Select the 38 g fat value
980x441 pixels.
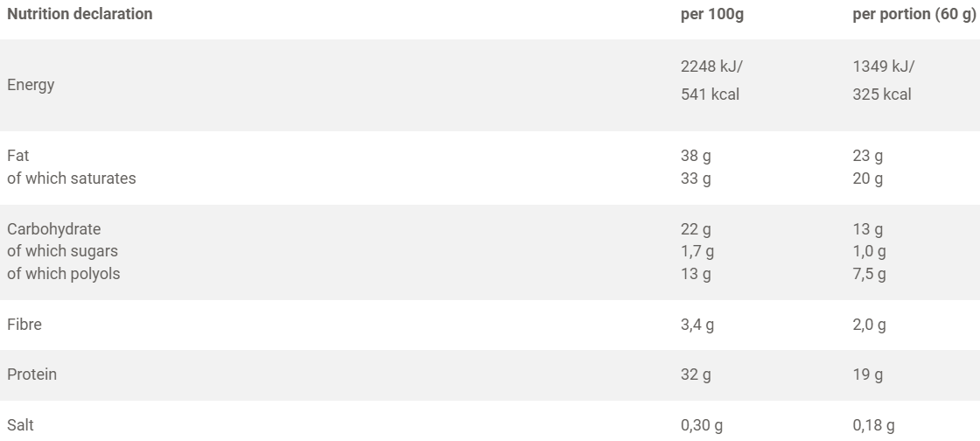coord(696,157)
